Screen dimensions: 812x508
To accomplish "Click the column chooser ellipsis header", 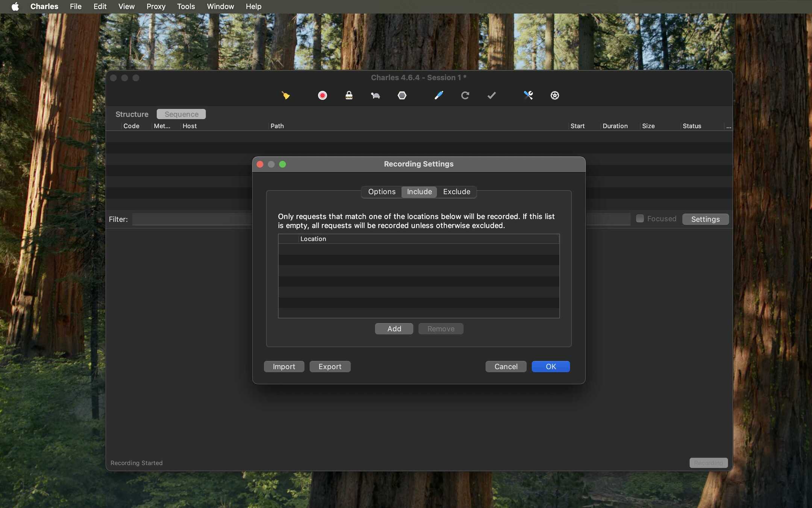I will point(729,126).
